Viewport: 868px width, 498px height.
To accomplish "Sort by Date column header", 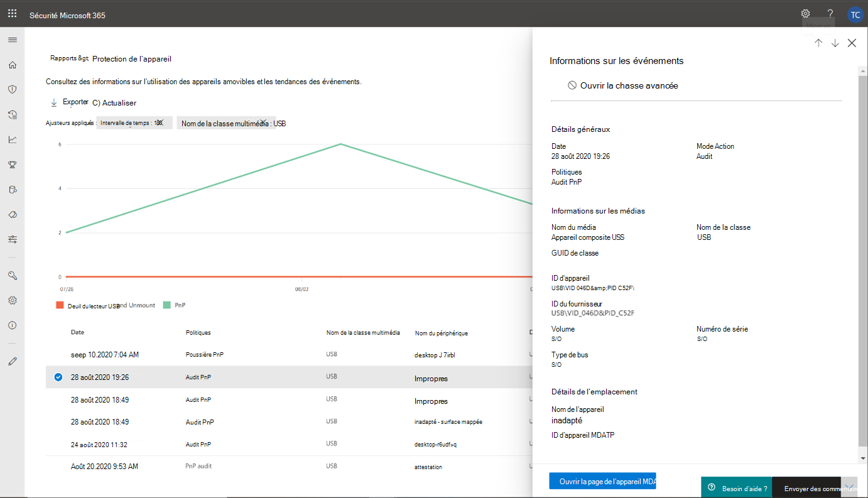I will [77, 332].
